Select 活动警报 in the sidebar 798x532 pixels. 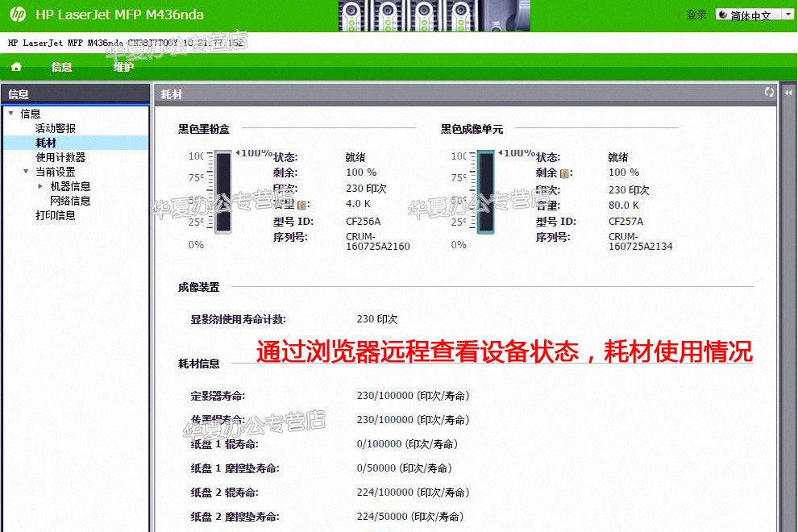55,128
